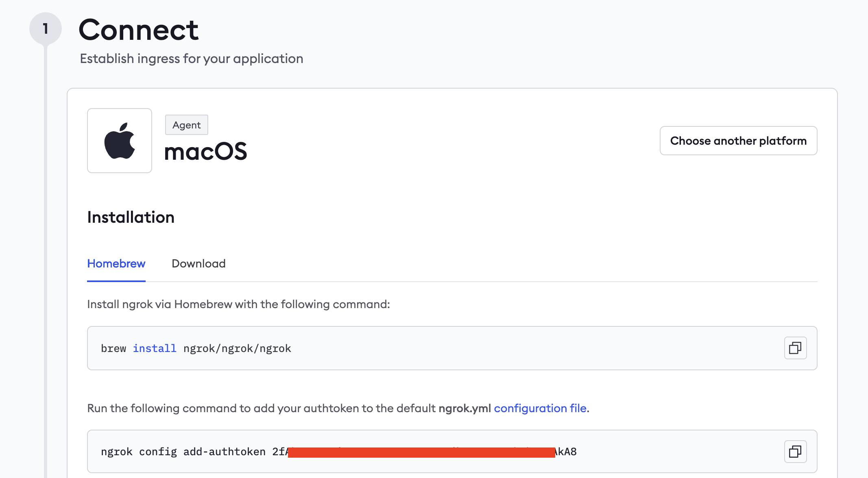Click the step 1 number badge
Viewport: 868px width, 478px height.
[46, 28]
